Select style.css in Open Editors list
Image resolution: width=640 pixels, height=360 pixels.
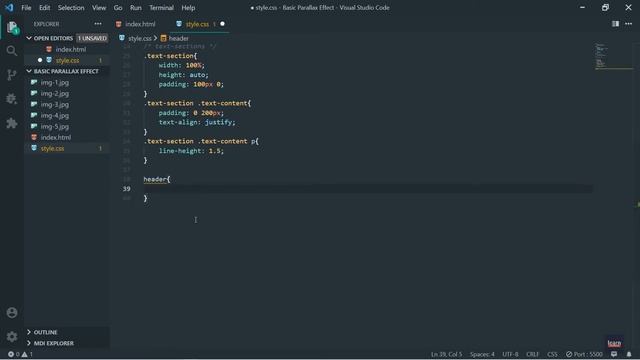[x=67, y=60]
